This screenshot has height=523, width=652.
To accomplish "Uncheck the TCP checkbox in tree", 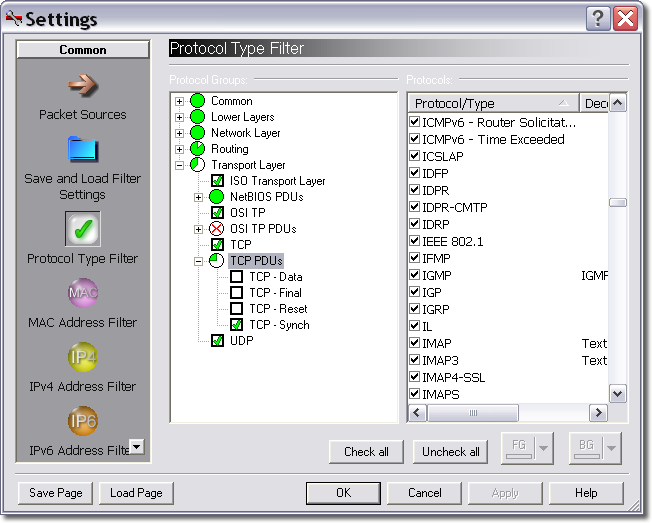I will 217,244.
